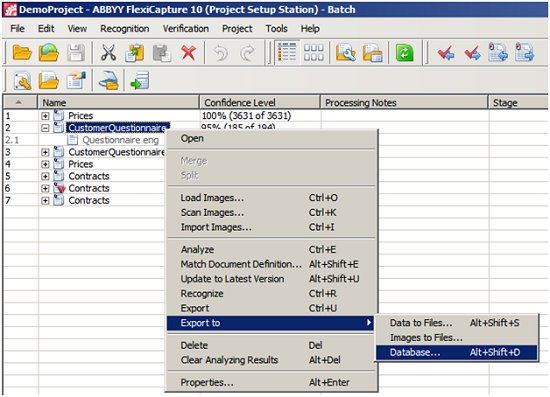Choose Open in the context menu

(271, 139)
